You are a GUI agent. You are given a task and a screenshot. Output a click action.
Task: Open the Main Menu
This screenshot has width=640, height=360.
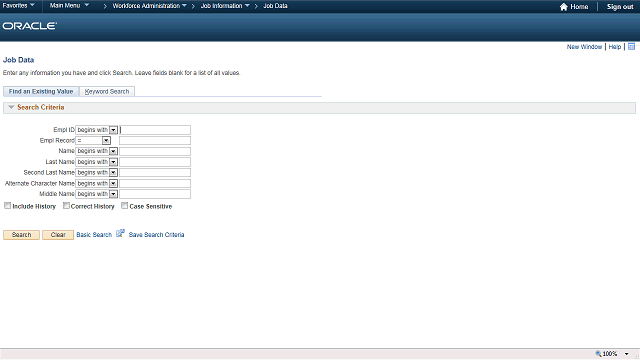(69, 6)
